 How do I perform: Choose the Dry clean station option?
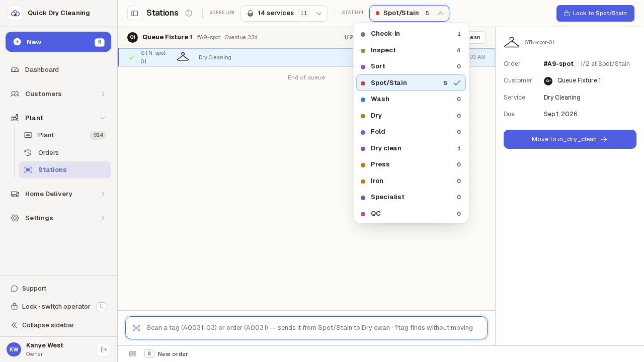411,148
